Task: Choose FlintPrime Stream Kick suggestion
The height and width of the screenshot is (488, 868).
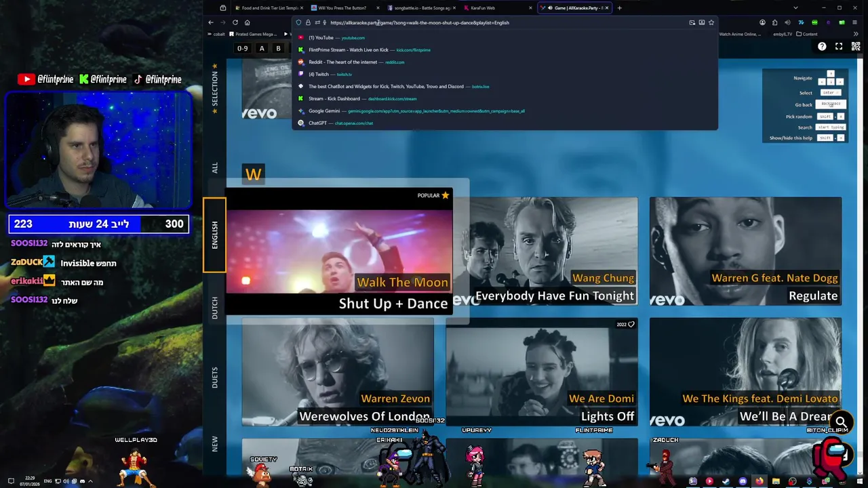Action: tap(505, 49)
